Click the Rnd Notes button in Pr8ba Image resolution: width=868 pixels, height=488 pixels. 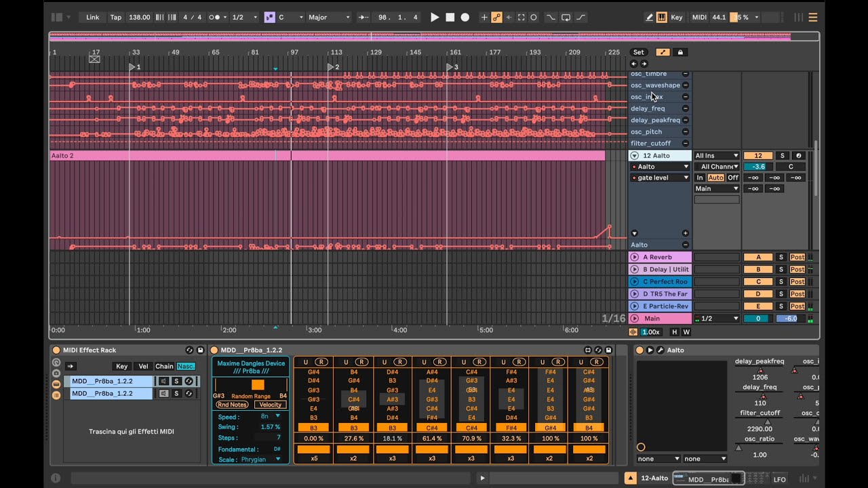[x=232, y=405]
